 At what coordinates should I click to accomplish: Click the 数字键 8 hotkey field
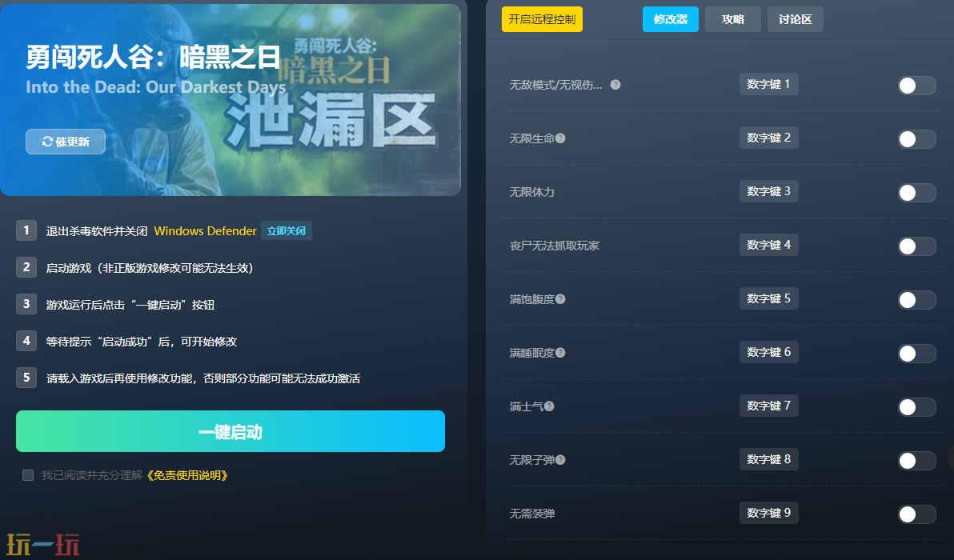[x=768, y=458]
